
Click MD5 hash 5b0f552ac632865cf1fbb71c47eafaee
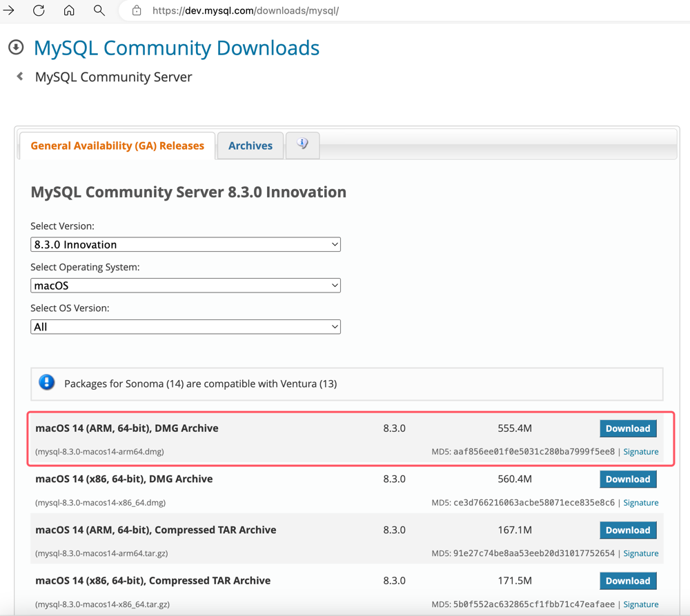click(x=534, y=604)
